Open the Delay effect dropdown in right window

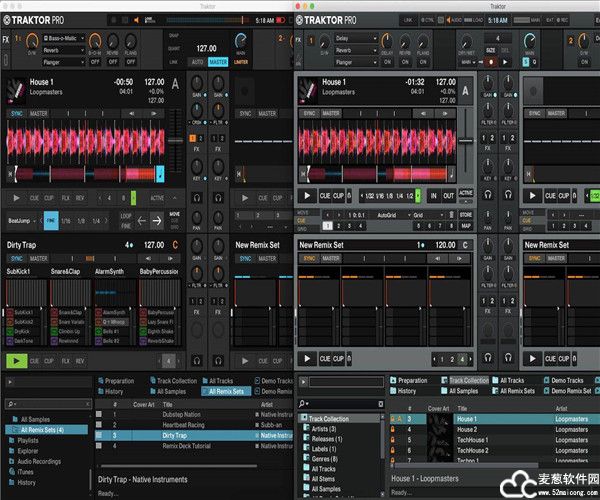[356, 40]
